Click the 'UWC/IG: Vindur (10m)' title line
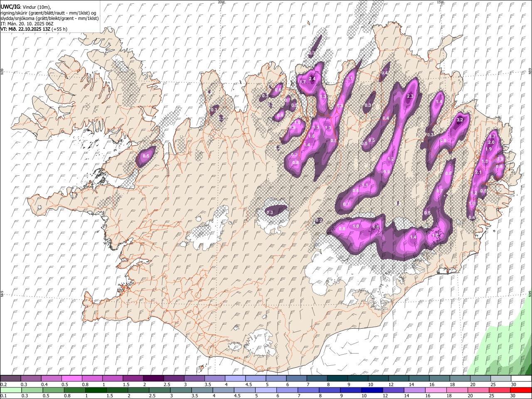This screenshot has width=532, height=399. click(26, 7)
